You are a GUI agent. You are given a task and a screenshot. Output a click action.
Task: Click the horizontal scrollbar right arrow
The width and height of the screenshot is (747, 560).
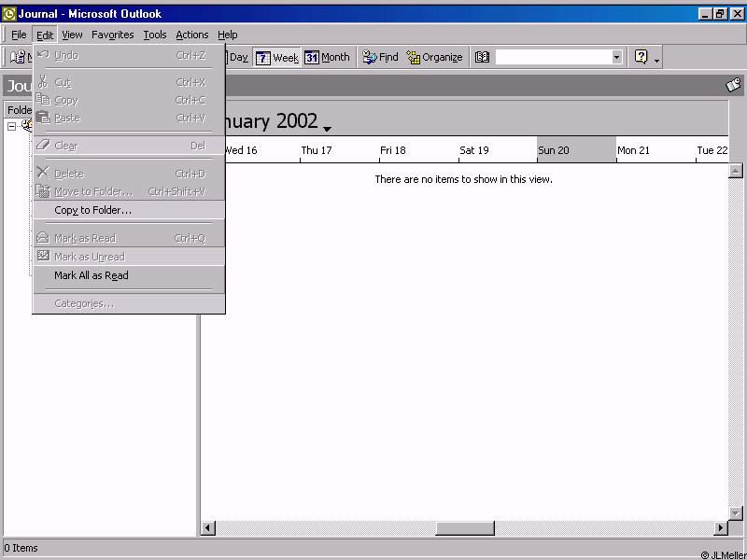pyautogui.click(x=721, y=527)
